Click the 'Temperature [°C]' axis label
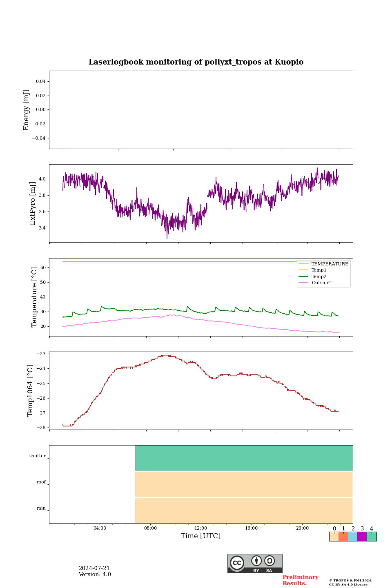 tap(34, 297)
